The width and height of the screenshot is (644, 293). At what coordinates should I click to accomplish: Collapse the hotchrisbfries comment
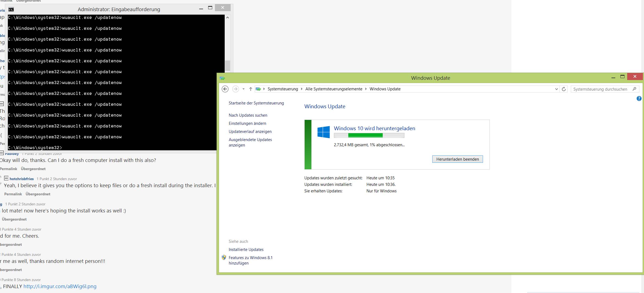[6, 178]
